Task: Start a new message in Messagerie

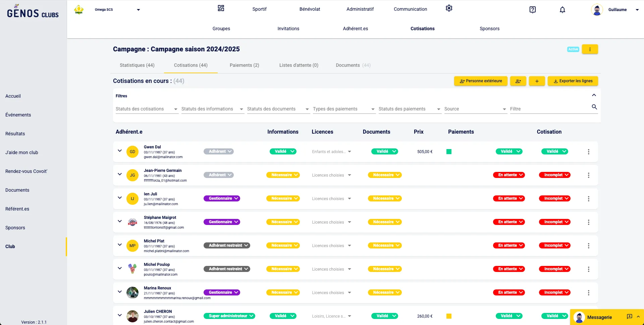Action: (629, 317)
